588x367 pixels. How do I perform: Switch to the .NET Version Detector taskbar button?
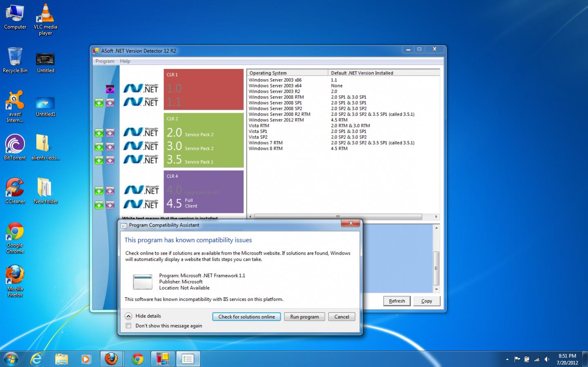163,359
